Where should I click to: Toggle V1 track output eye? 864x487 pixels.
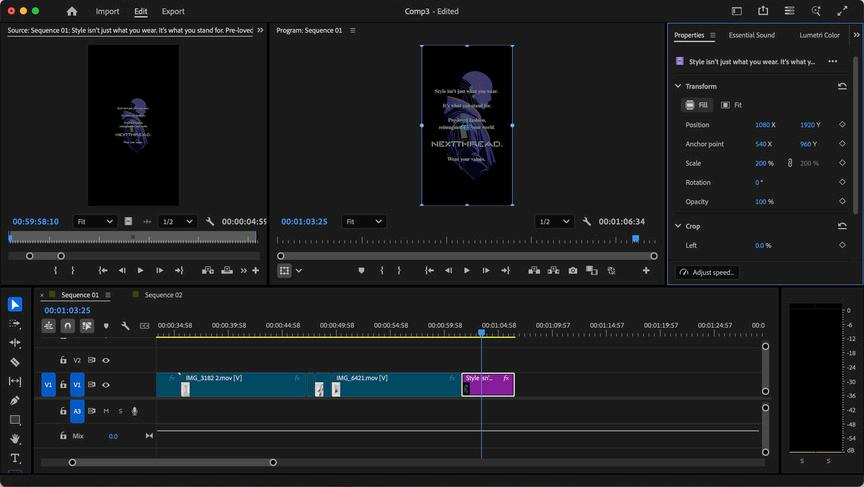106,385
